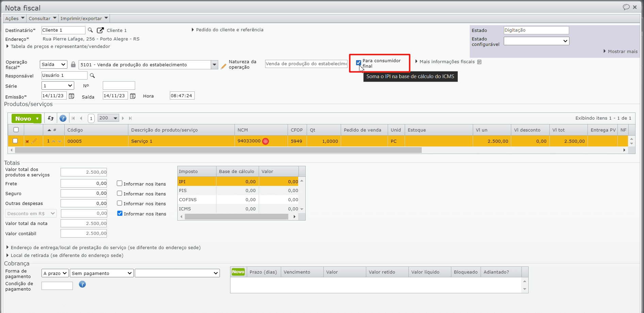Viewport: 644px width, 313px height.
Task: Open the Emissão date calendar picker
Action: pos(71,96)
